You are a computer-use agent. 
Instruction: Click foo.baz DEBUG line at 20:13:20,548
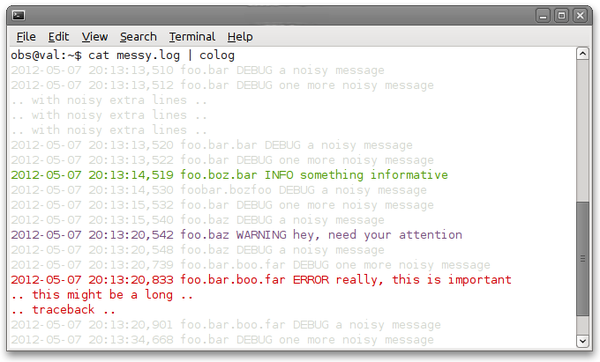197,250
